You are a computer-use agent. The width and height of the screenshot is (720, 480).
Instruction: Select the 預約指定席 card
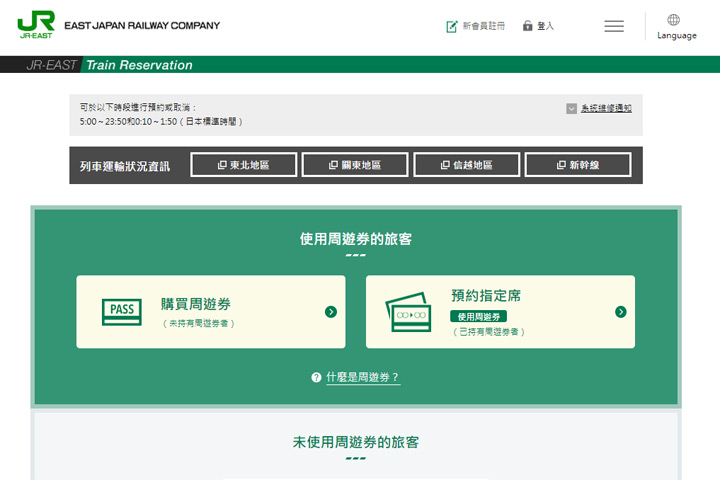click(x=500, y=311)
